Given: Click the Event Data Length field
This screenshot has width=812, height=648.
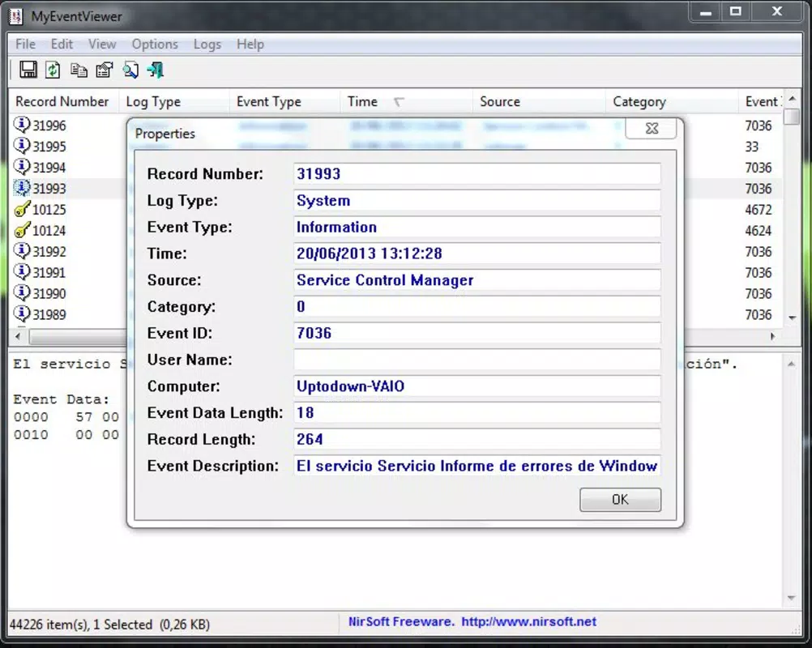Looking at the screenshot, I should point(477,412).
